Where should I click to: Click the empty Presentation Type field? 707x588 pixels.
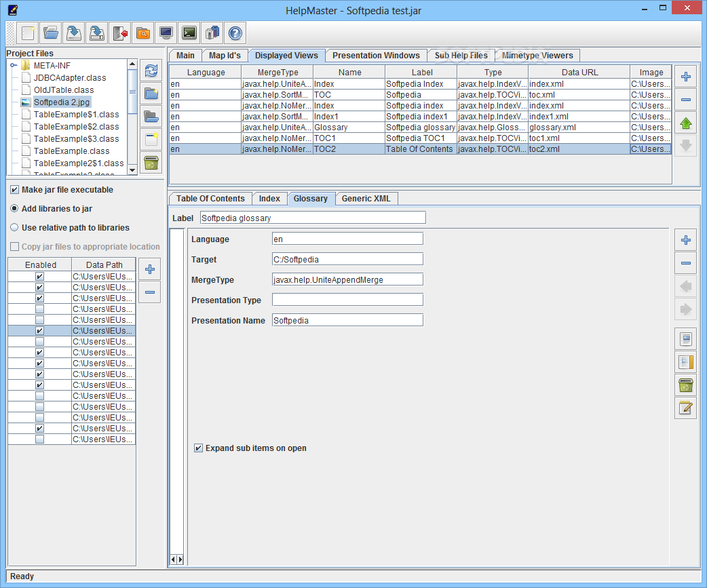click(347, 300)
